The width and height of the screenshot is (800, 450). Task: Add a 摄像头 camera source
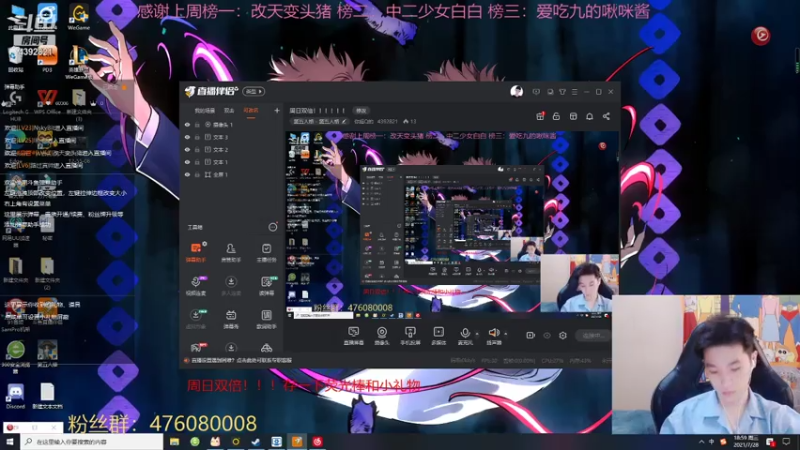[x=382, y=336]
